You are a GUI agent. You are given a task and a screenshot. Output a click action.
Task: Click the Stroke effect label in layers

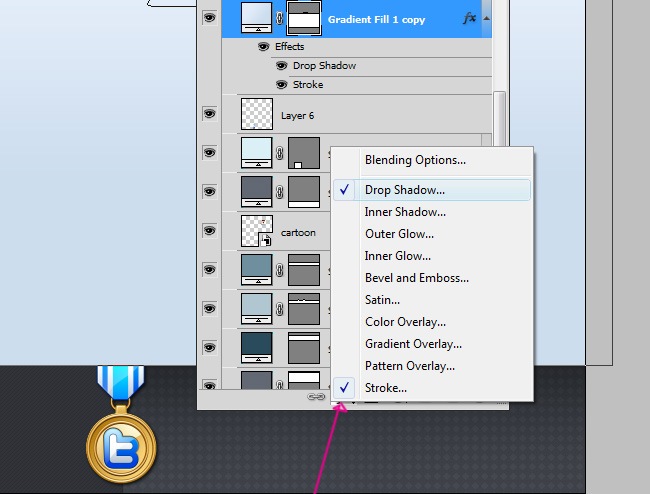tap(308, 85)
